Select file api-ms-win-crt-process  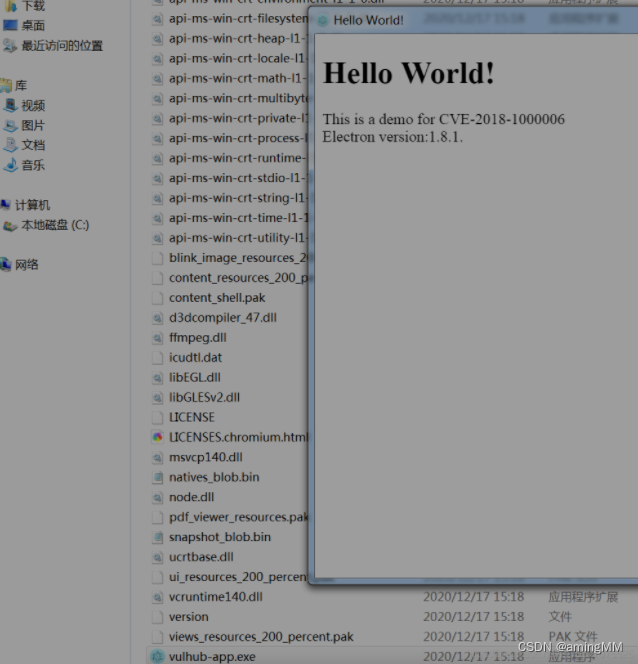click(x=238, y=138)
